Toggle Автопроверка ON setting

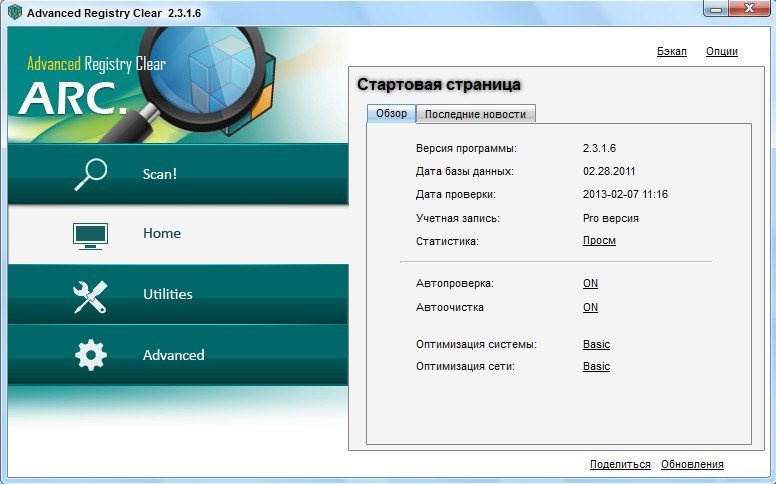coord(590,284)
